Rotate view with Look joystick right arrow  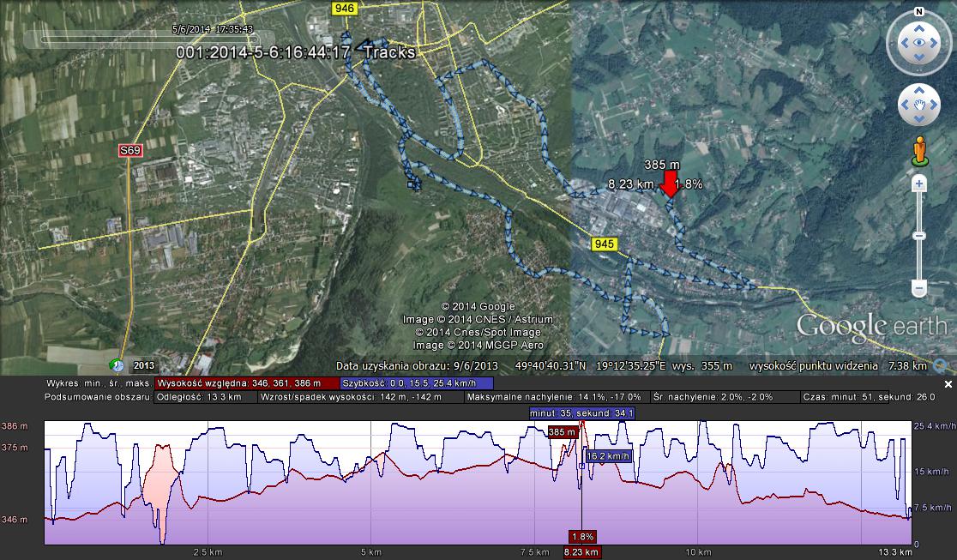935,42
